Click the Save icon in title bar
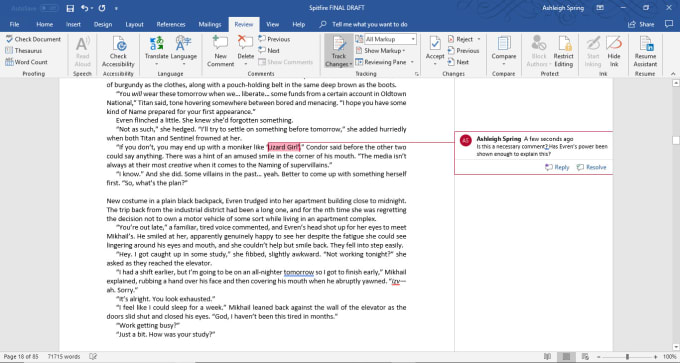Viewport: 680px width, 363px height. pos(70,8)
